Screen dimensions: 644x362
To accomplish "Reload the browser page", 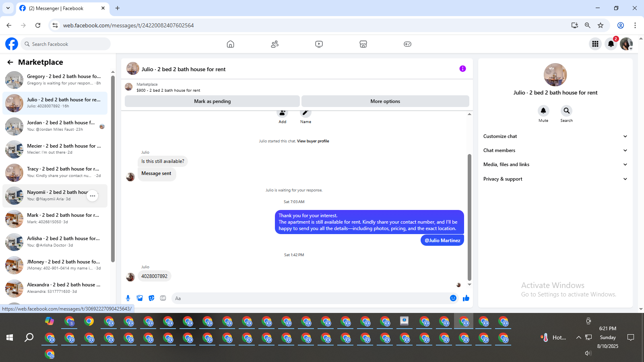I will coord(38,25).
